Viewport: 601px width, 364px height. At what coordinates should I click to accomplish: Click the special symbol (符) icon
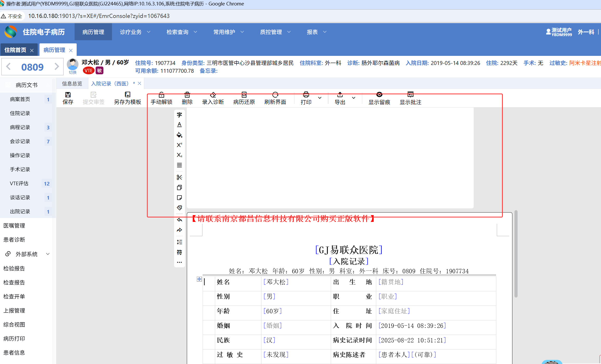(x=179, y=252)
